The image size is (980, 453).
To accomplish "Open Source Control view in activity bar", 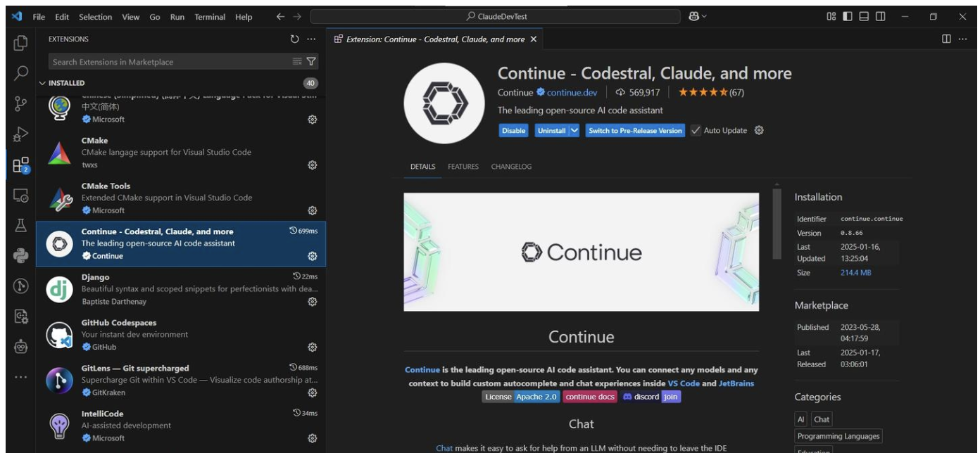I will (20, 104).
